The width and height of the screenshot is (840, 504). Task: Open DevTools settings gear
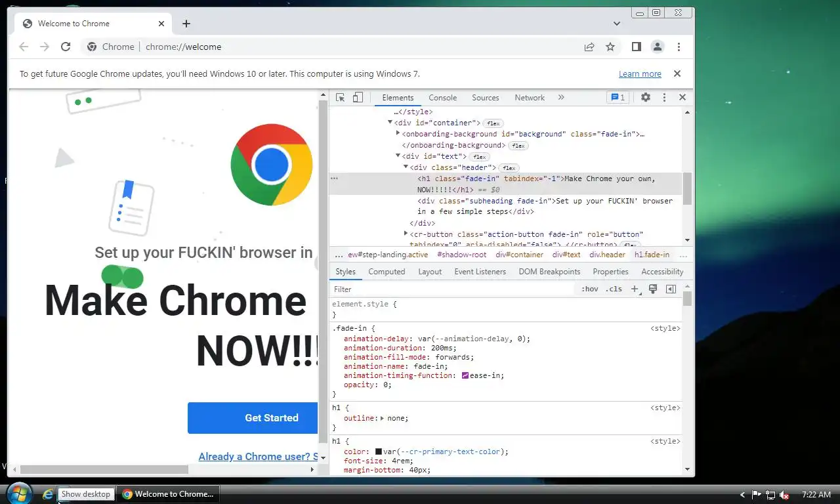646,97
